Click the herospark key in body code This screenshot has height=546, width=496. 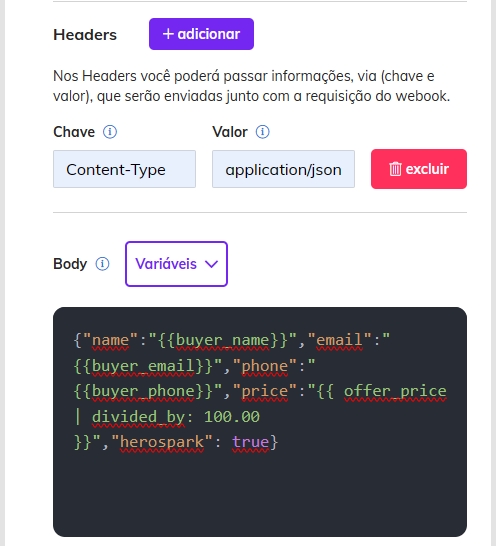[x=162, y=442]
